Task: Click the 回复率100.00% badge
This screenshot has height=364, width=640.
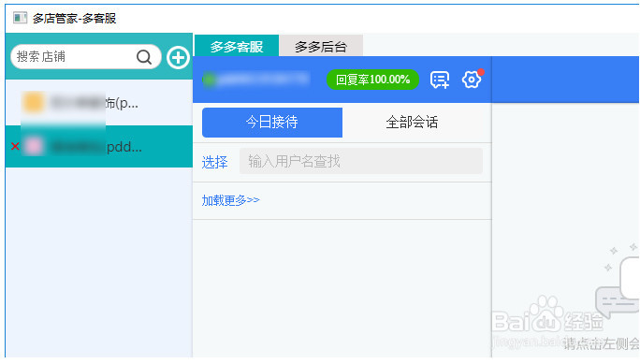Action: pos(372,80)
